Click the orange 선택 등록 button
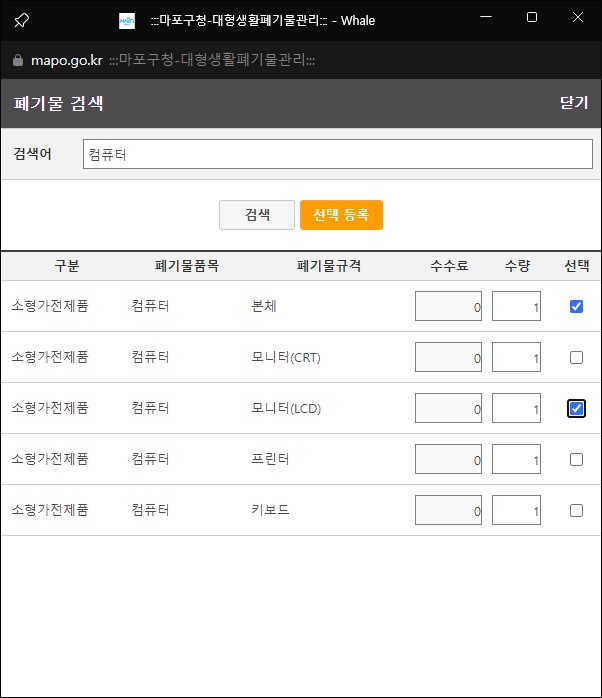 pos(341,215)
